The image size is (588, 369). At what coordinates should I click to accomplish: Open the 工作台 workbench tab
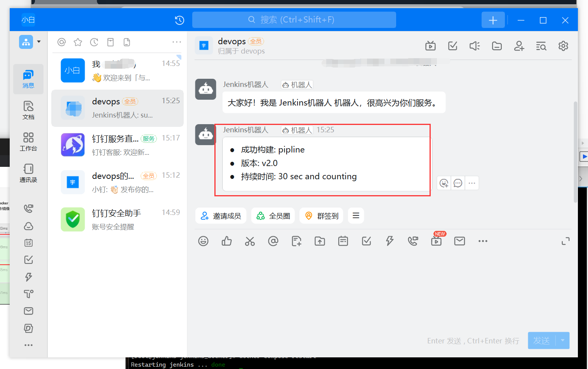(x=28, y=142)
